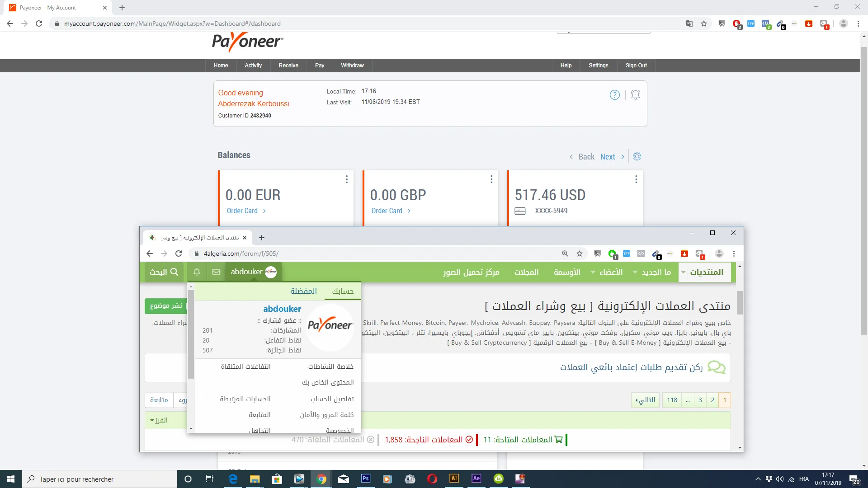Image resolution: width=868 pixels, height=488 pixels.
Task: Expand the الفرز sort dropdown
Action: 159,420
